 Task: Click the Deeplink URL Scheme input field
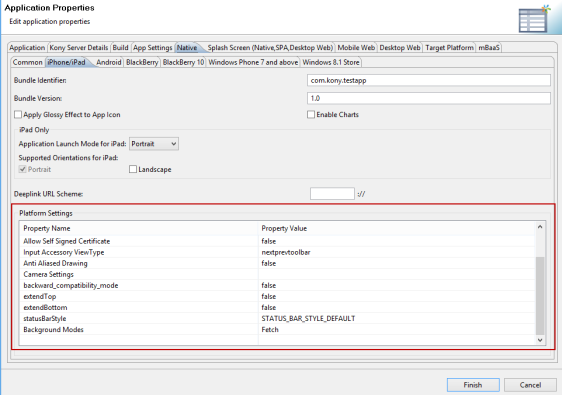click(332, 194)
